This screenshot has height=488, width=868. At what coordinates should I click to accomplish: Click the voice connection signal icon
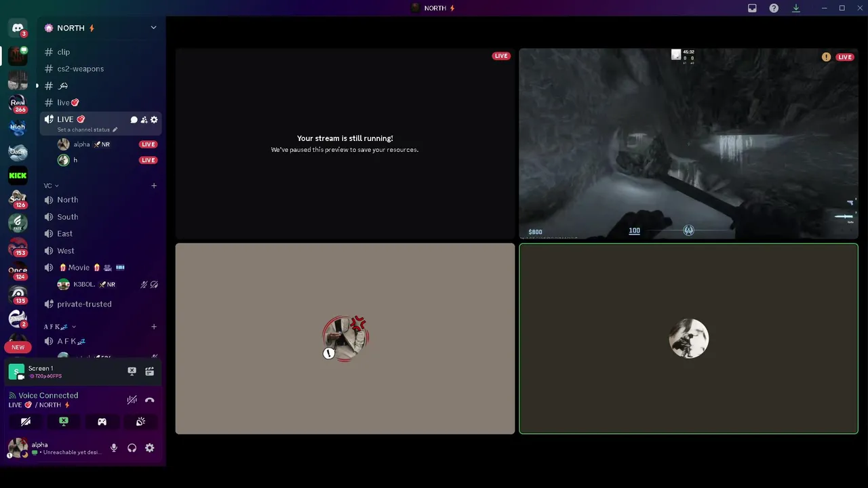(x=12, y=395)
